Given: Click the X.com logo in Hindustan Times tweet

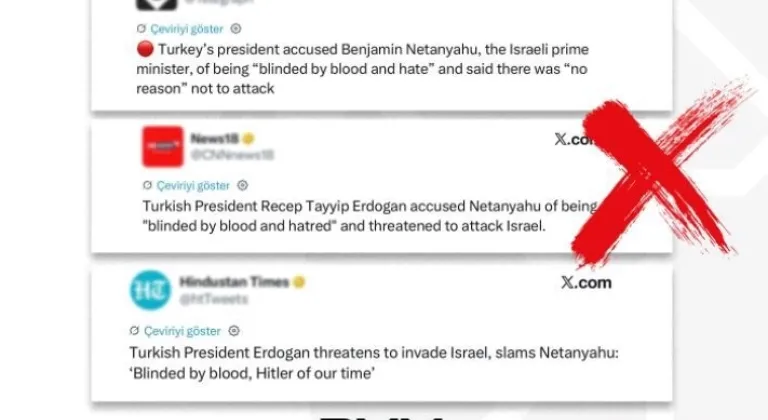Looking at the screenshot, I should tap(586, 282).
